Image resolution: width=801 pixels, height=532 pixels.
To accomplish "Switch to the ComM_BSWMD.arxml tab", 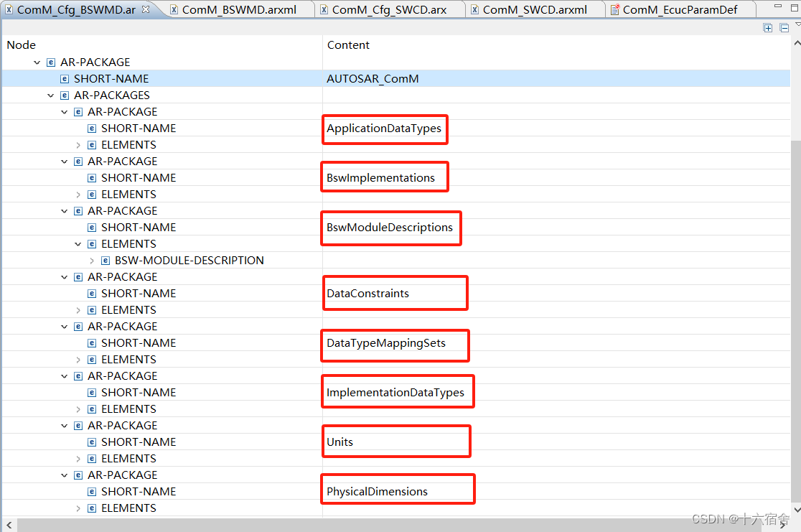I will (x=239, y=10).
